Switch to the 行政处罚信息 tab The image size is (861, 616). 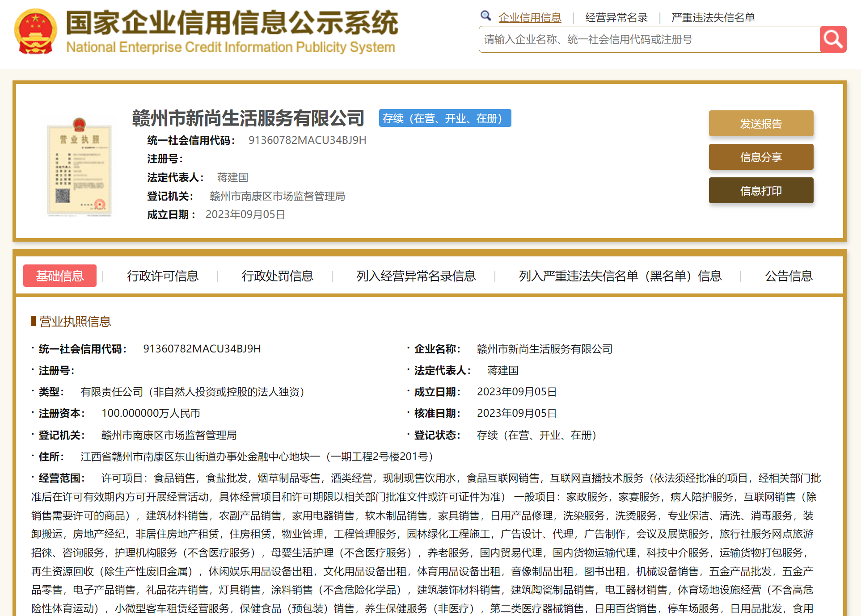[x=278, y=276]
